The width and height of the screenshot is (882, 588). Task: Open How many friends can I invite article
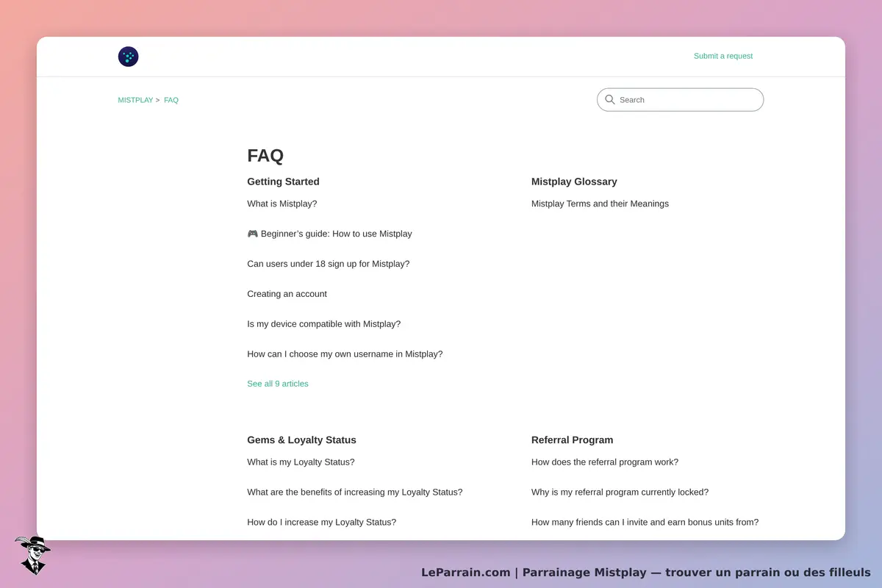pyautogui.click(x=645, y=523)
